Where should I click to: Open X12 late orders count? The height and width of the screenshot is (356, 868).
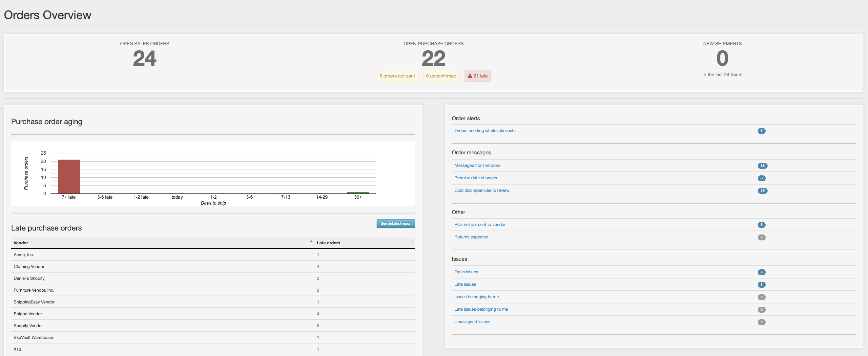point(318,349)
